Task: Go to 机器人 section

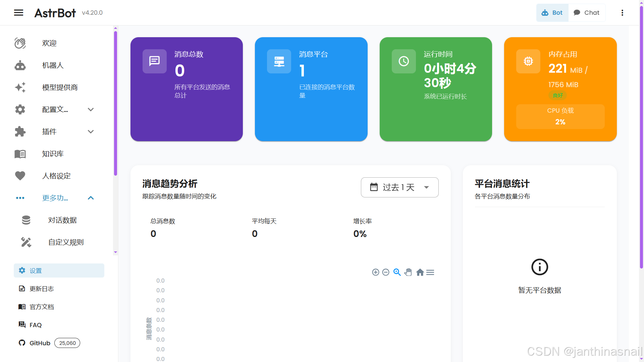Action: pyautogui.click(x=53, y=65)
